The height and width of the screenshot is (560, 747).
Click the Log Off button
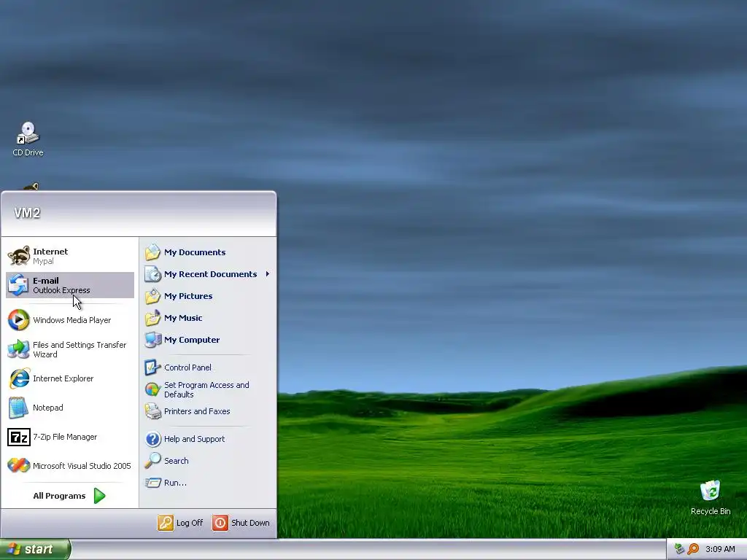[x=181, y=522]
